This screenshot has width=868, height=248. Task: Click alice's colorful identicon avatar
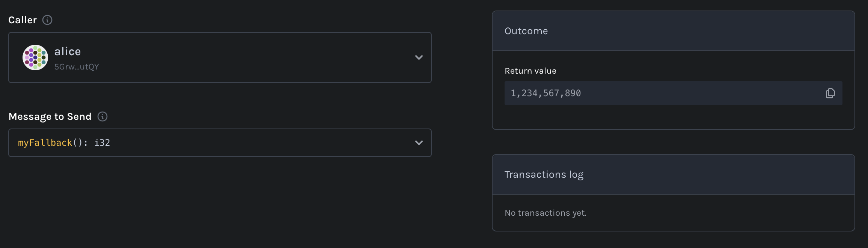click(35, 57)
